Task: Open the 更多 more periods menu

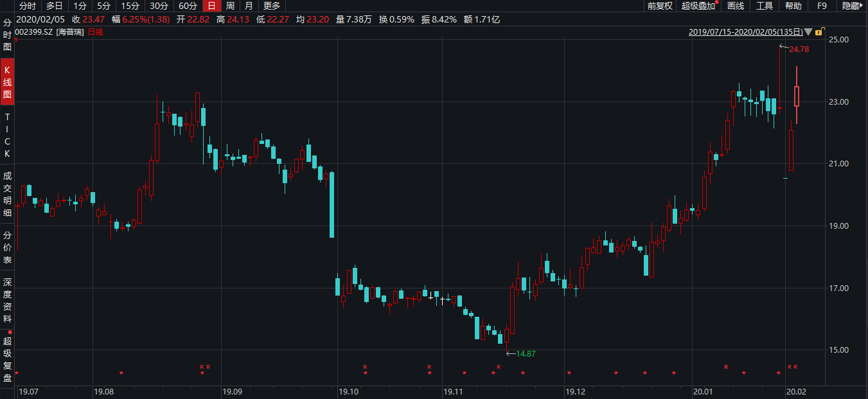Action: coord(272,6)
